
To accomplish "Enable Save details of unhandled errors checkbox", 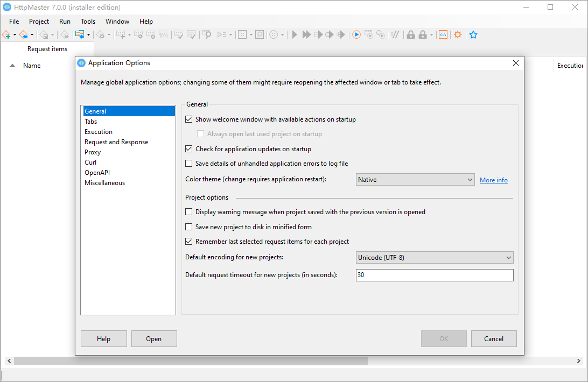I will [189, 164].
